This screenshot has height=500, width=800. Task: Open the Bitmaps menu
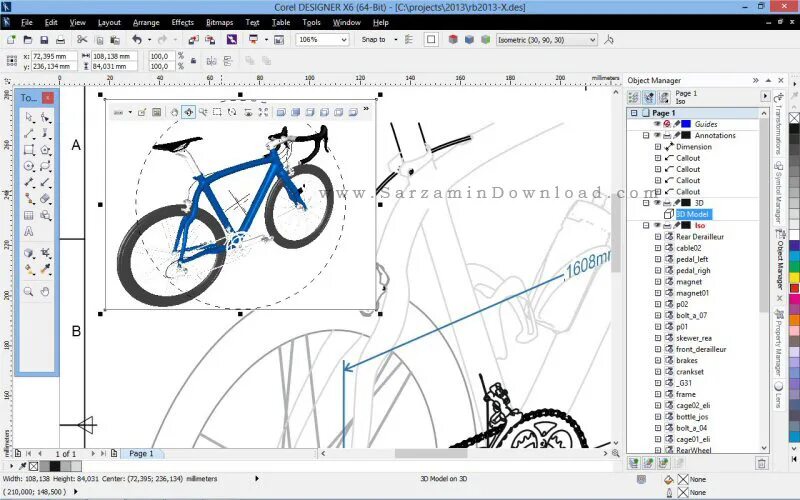tap(219, 22)
